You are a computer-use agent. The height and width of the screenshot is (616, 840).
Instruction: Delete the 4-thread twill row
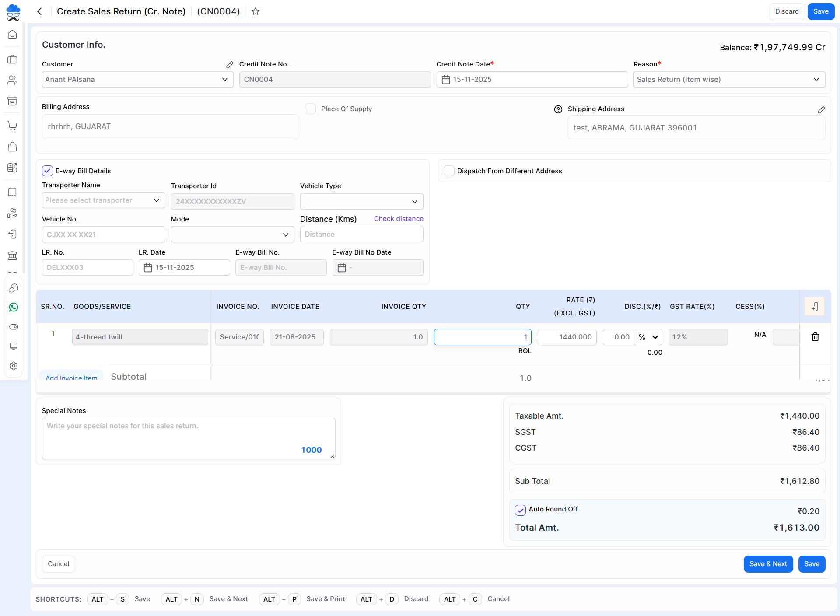click(815, 337)
